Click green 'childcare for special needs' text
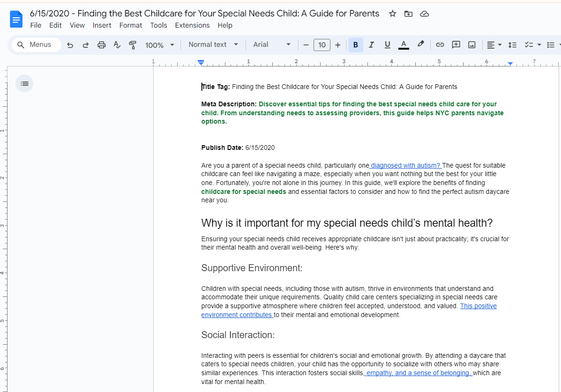The image size is (561, 392). [244, 192]
